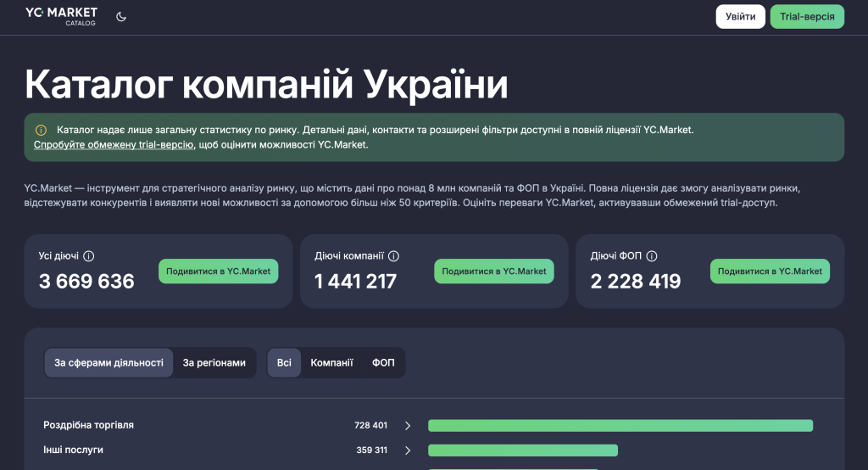The image size is (868, 470).
Task: Click info icon next to Діючі компанії
Action: [x=393, y=256]
